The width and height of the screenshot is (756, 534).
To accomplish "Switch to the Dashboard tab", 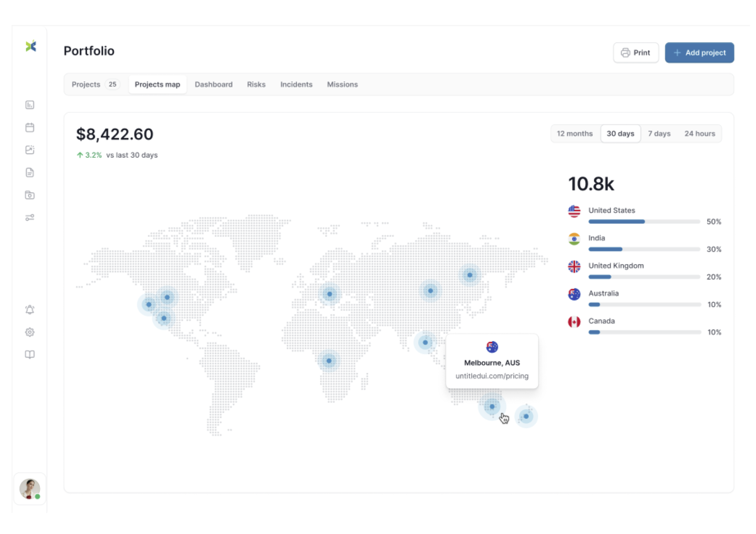I will tap(214, 84).
